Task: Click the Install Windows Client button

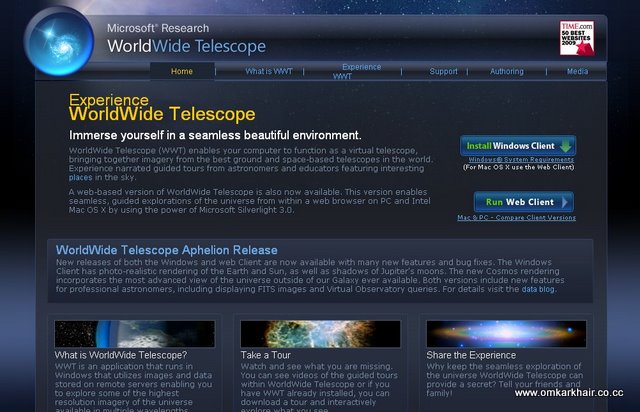Action: [x=518, y=146]
